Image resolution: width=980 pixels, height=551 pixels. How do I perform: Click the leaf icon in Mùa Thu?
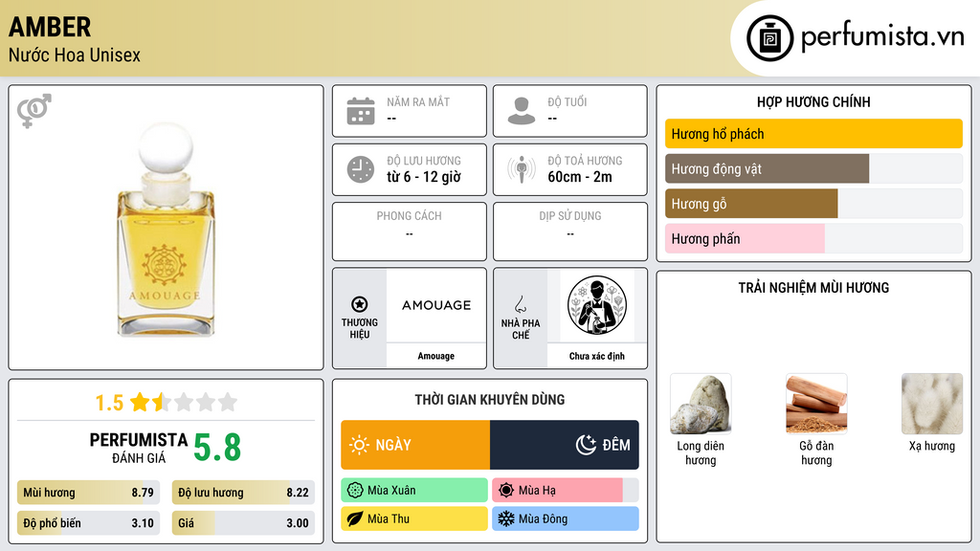coord(355,518)
